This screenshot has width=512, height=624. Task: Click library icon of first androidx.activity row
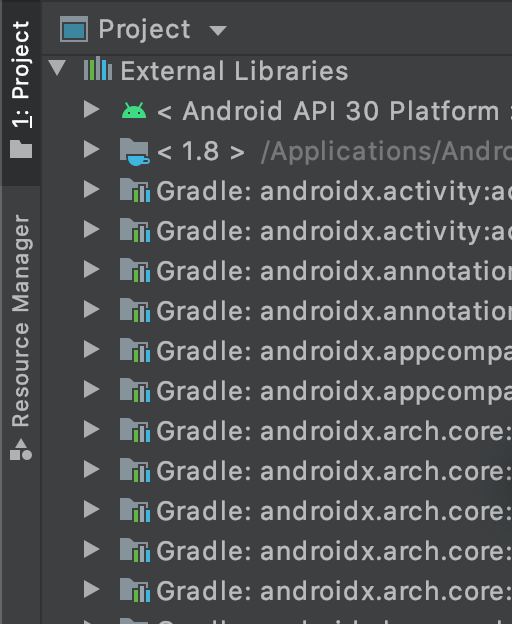(x=135, y=191)
